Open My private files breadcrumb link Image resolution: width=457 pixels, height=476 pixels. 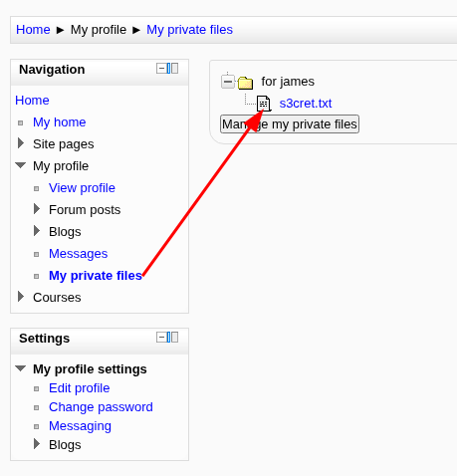point(189,30)
